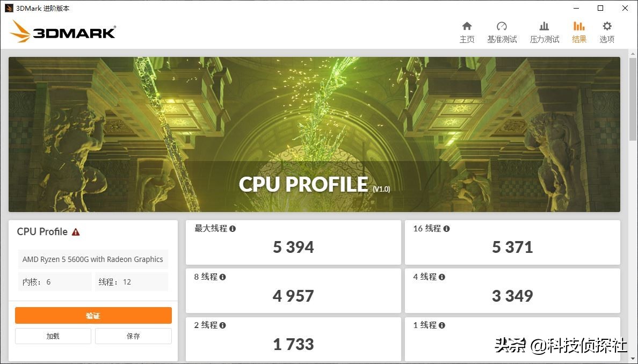The width and height of the screenshot is (638, 364).
Task: Open the 4 线程 score info tooltip
Action: pos(441,276)
